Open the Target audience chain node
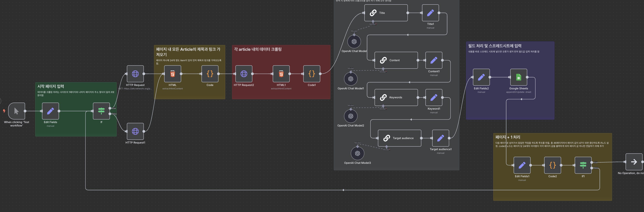Screen dimensions: 644x212 tap(400, 138)
